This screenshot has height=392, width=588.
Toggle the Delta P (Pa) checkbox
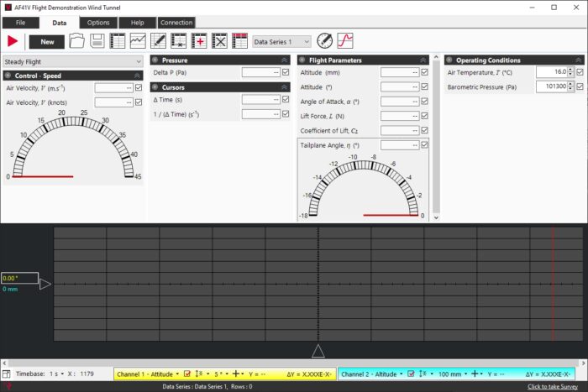286,72
